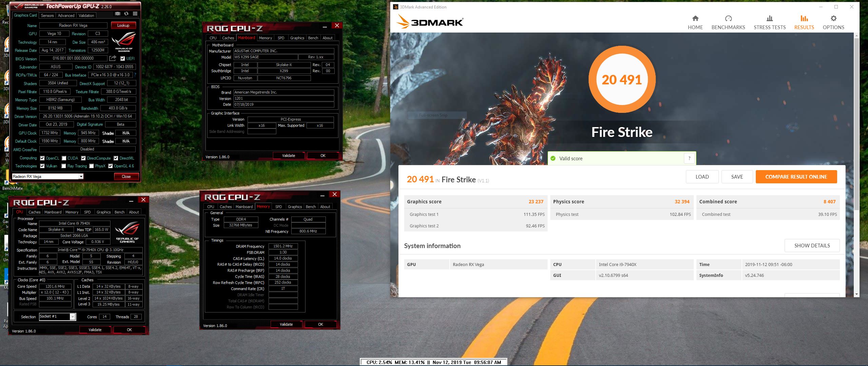Click the Fire Strike title text
This screenshot has width=868, height=366.
tap(622, 132)
